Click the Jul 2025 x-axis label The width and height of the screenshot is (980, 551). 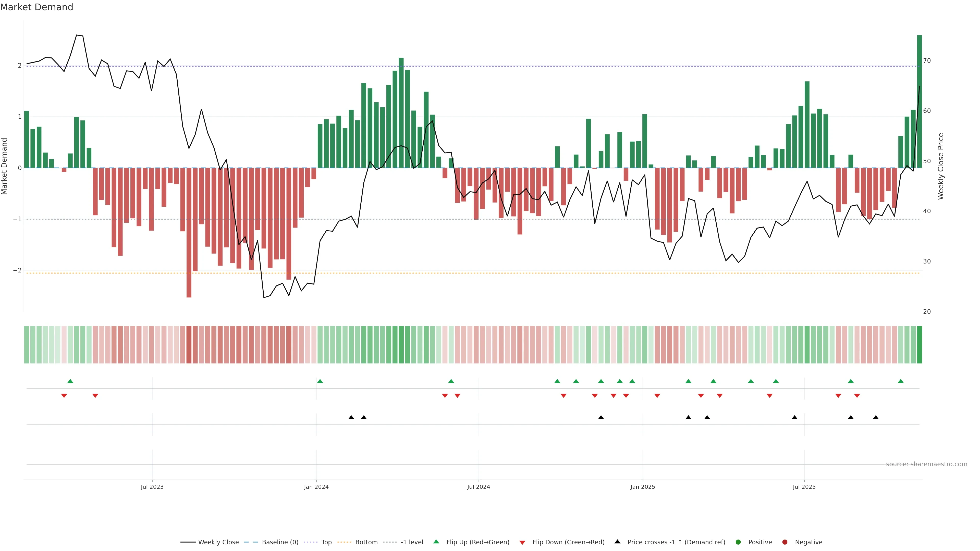point(804,487)
